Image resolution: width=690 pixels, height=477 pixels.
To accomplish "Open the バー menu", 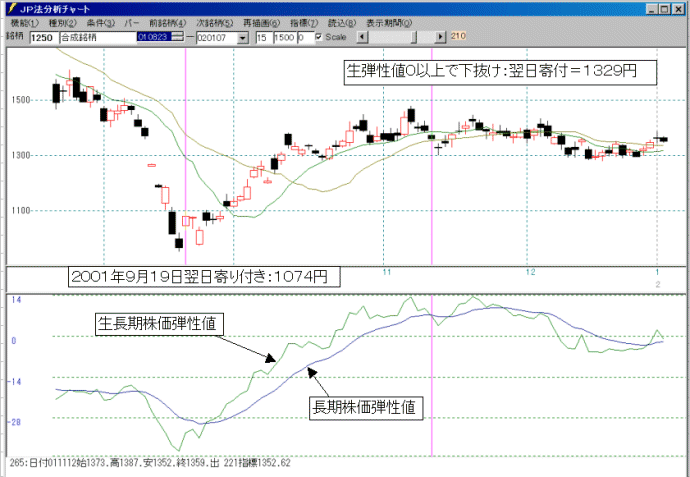I will [132, 23].
